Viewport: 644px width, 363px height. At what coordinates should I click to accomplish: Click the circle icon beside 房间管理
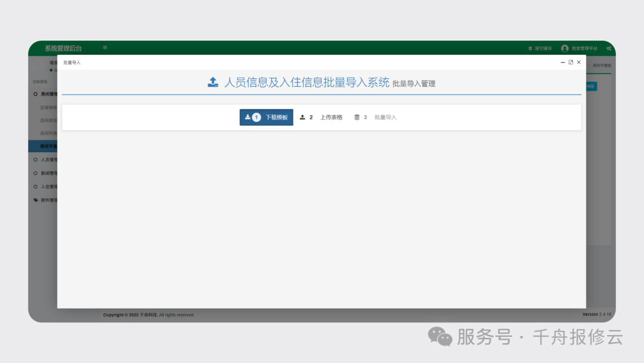tap(35, 93)
